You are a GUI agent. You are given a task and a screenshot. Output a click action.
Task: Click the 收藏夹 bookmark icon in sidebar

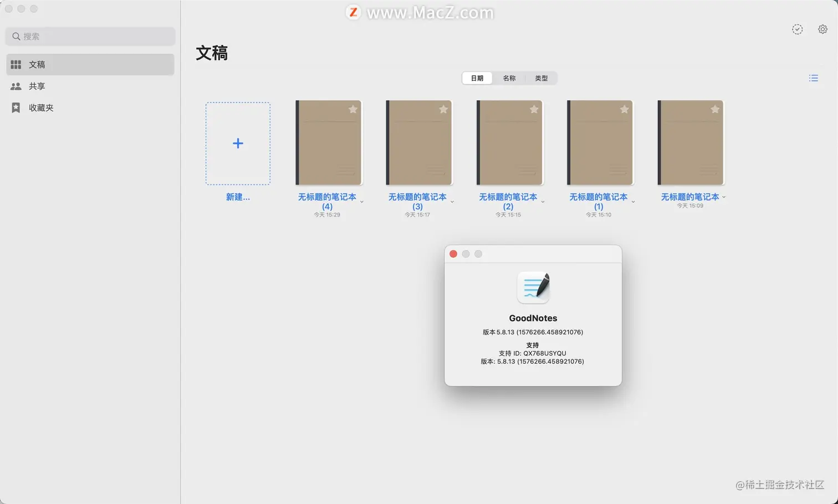[16, 107]
